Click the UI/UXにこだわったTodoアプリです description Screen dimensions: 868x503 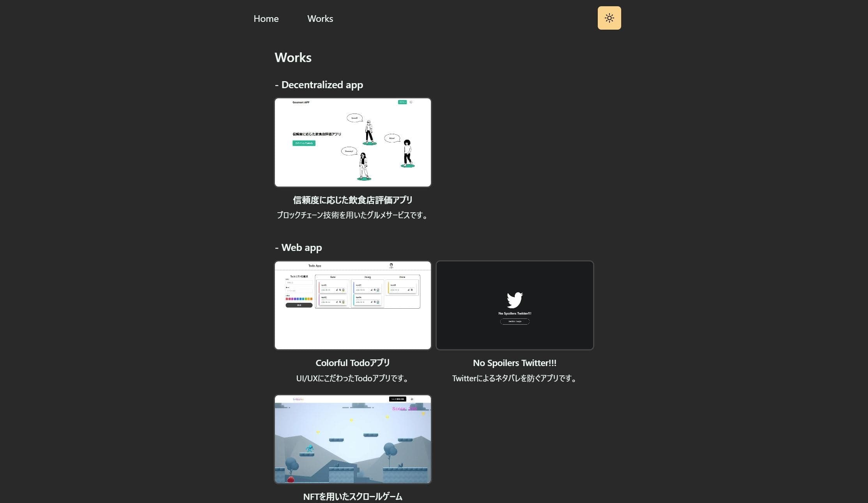point(353,378)
